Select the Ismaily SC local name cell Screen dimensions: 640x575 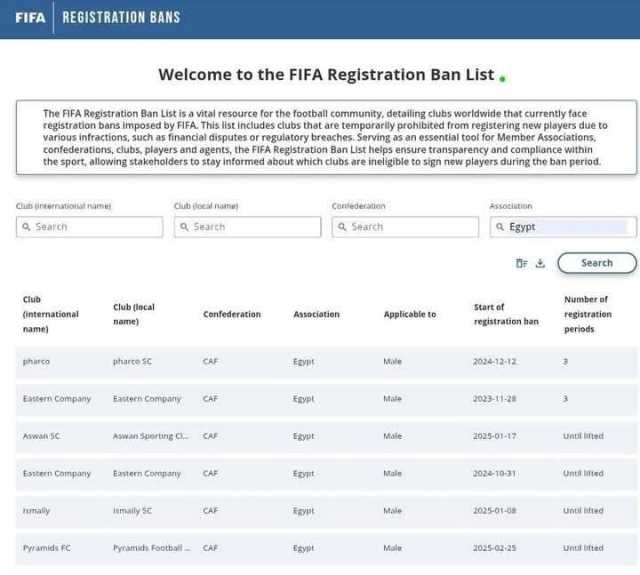132,511
